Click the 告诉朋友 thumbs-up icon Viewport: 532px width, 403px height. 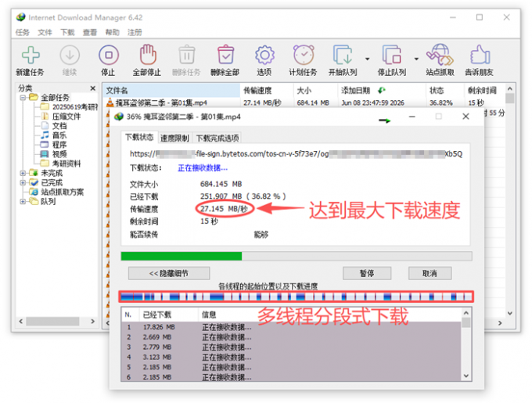(x=480, y=55)
